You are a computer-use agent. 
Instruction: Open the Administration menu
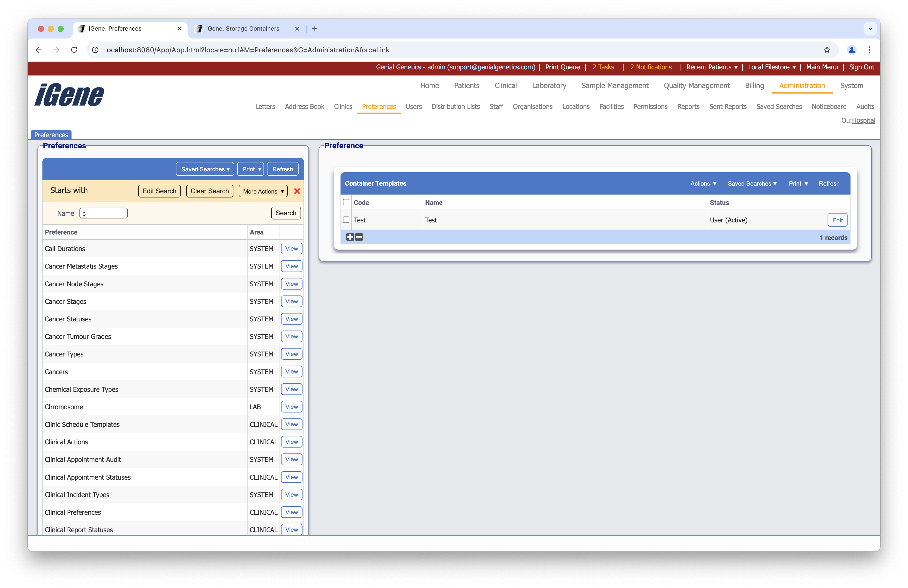tap(802, 85)
